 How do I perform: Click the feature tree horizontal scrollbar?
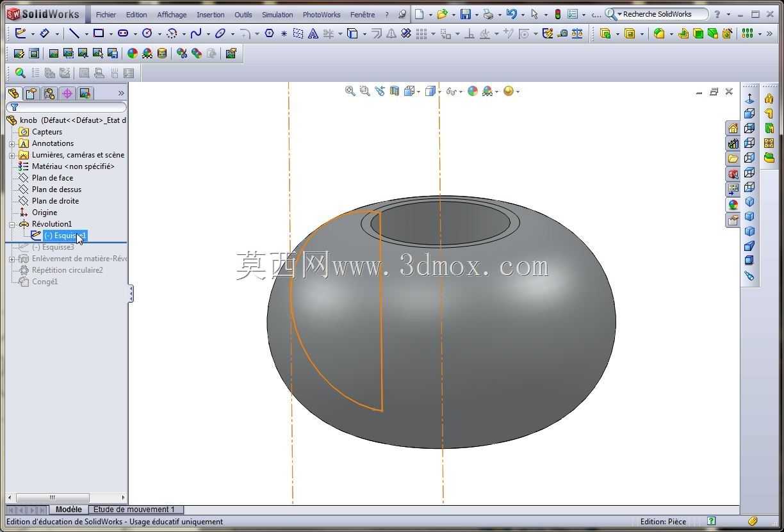click(66, 497)
